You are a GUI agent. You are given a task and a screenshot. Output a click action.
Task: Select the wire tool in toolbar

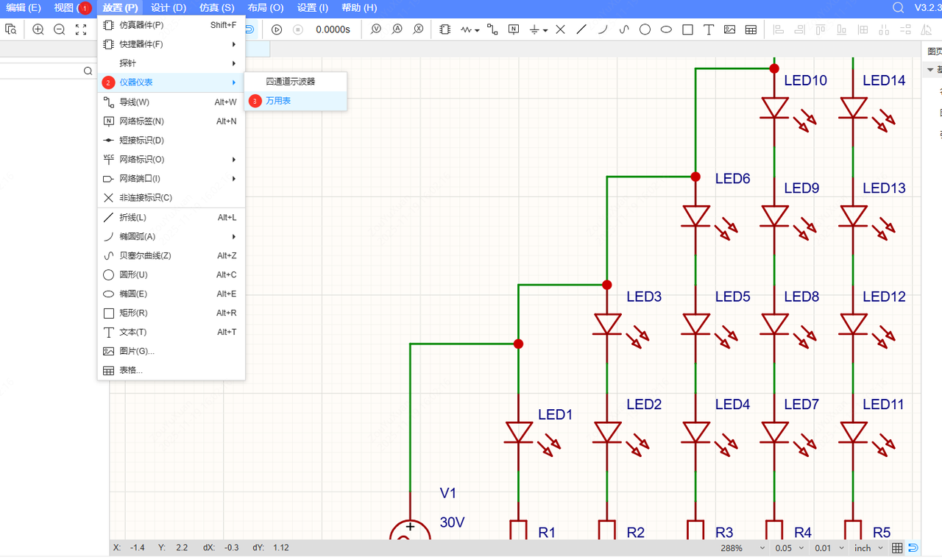tap(492, 29)
